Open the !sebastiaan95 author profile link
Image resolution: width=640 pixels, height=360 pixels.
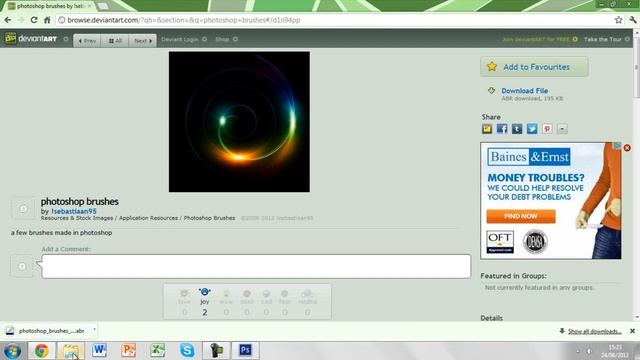pyautogui.click(x=74, y=211)
